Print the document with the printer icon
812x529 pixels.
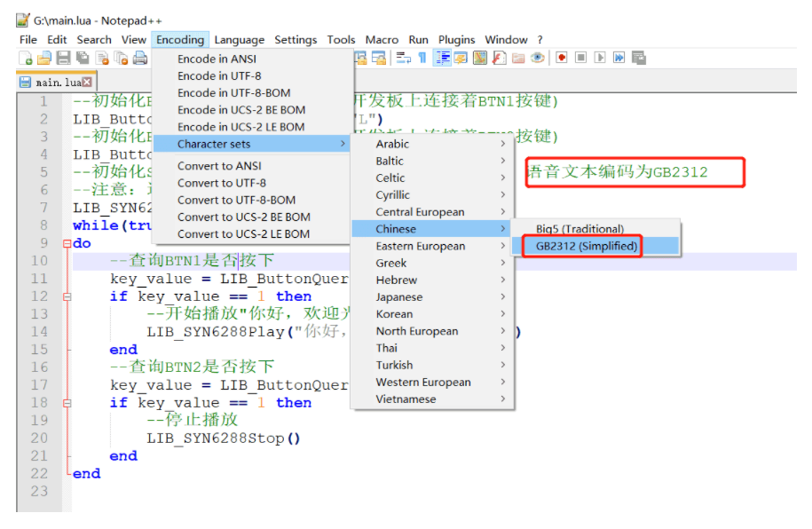[140, 58]
